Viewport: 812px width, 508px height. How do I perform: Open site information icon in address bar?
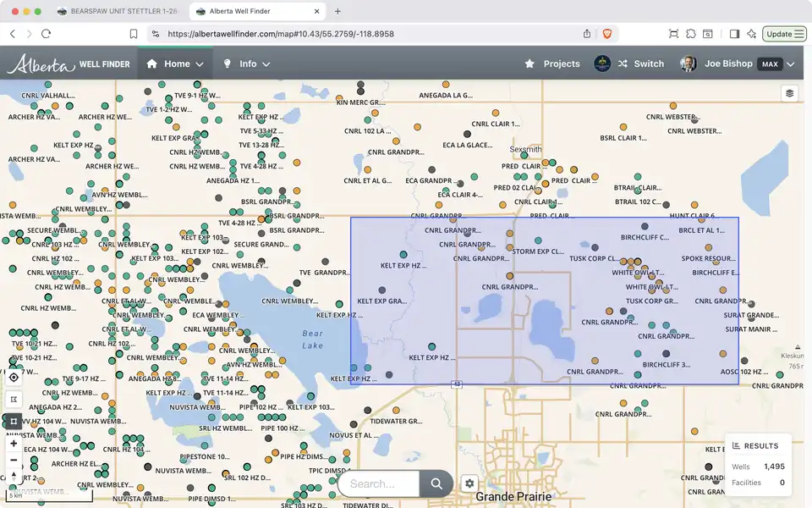pos(156,34)
